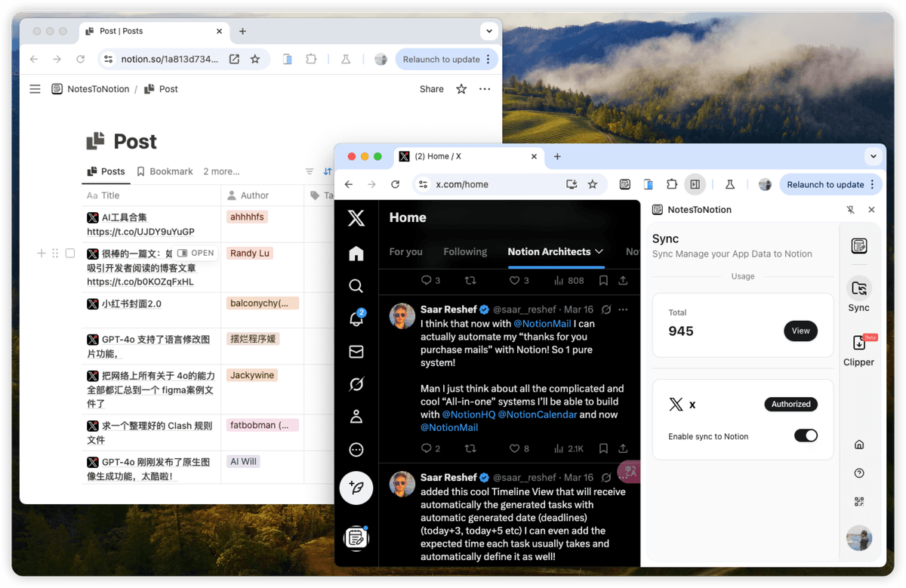The image size is (906, 588).
Task: Click Authorized badge for X account
Action: [x=790, y=404]
